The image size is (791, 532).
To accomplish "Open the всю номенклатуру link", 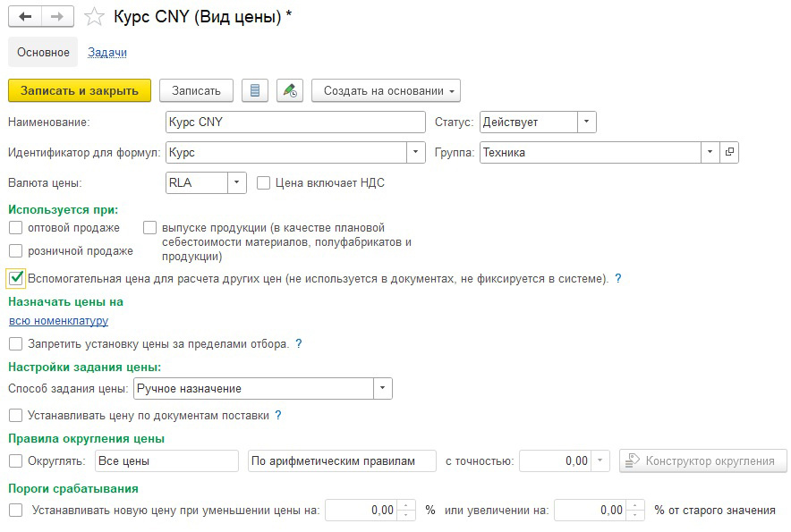I will (x=58, y=321).
